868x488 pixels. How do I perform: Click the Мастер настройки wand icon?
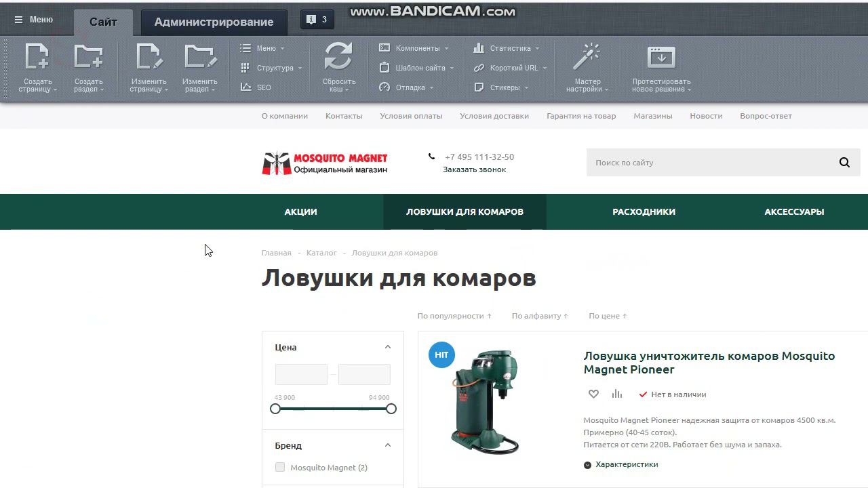587,57
